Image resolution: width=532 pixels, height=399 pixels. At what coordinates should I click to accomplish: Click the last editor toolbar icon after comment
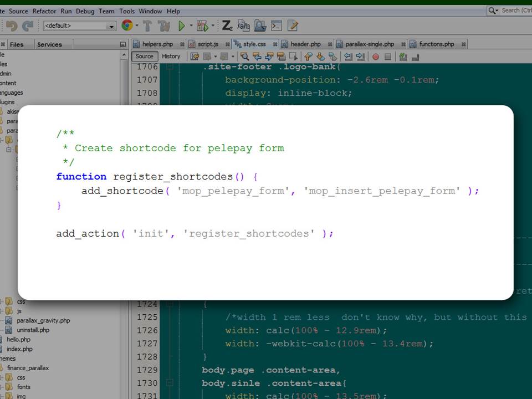point(415,57)
